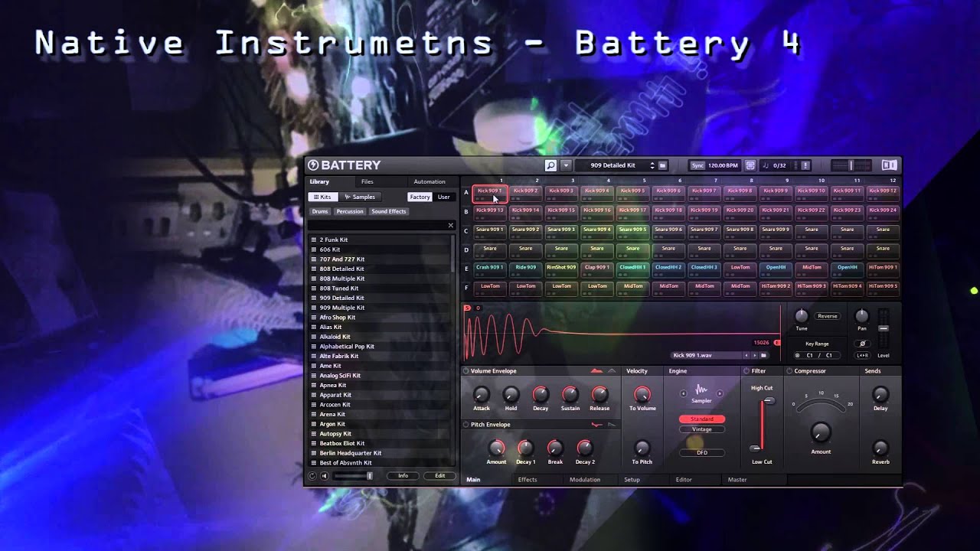Toggle the Compressor power button
The height and width of the screenshot is (551, 980).
[x=789, y=371]
